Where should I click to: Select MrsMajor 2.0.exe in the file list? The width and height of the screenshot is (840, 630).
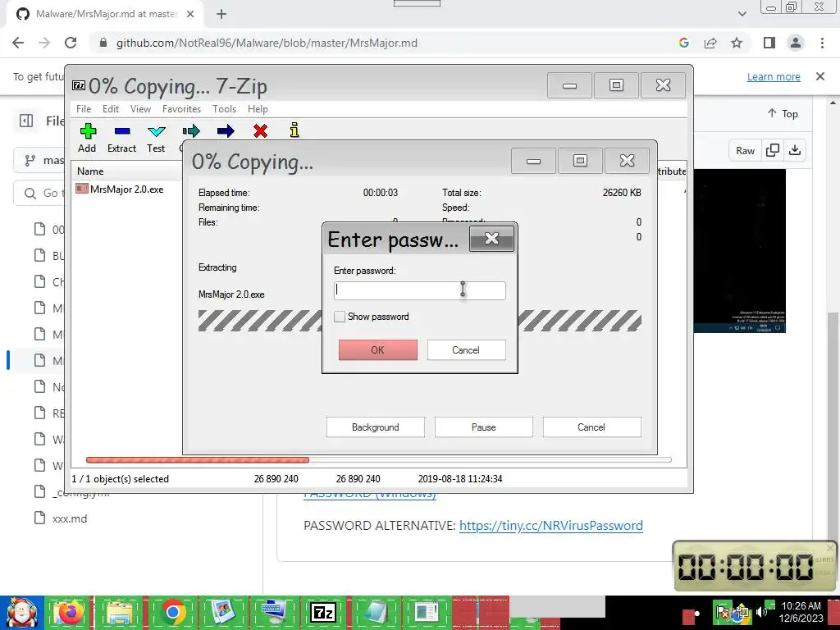120,189
